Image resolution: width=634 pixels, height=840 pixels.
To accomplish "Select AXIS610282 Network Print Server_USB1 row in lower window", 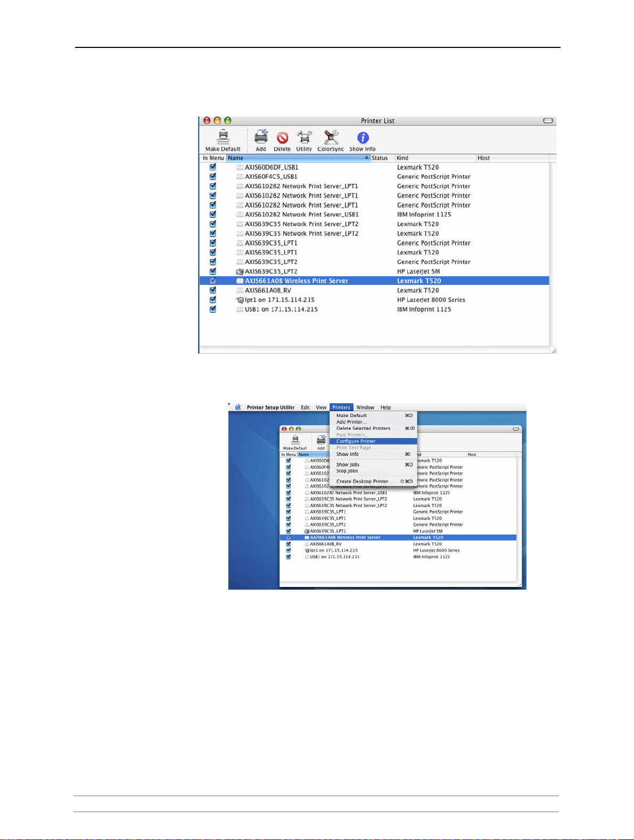I will pyautogui.click(x=398, y=493).
